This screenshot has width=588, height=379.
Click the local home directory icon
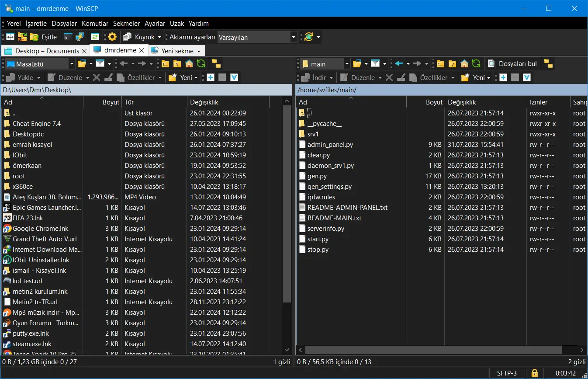point(189,64)
